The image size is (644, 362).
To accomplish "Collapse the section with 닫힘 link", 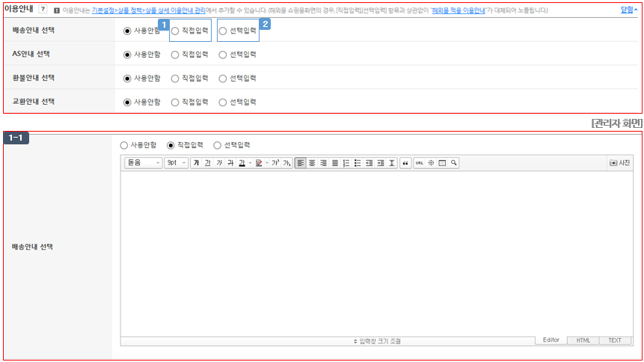I will point(629,10).
